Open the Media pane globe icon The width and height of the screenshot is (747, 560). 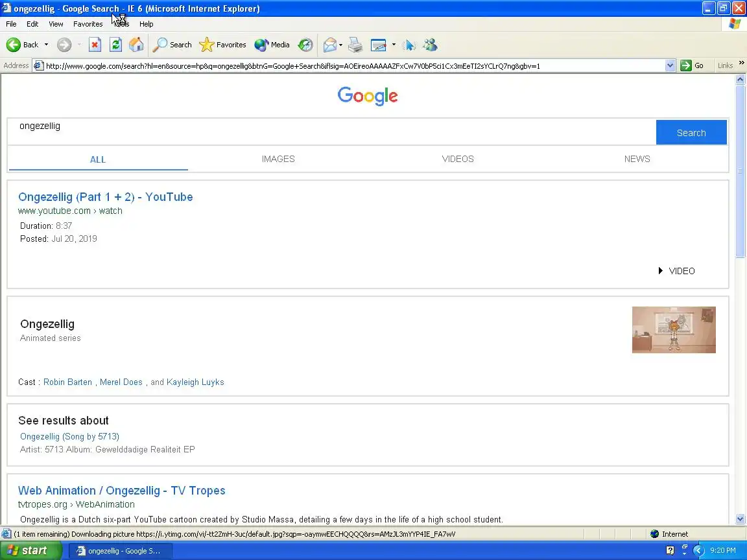272,45
